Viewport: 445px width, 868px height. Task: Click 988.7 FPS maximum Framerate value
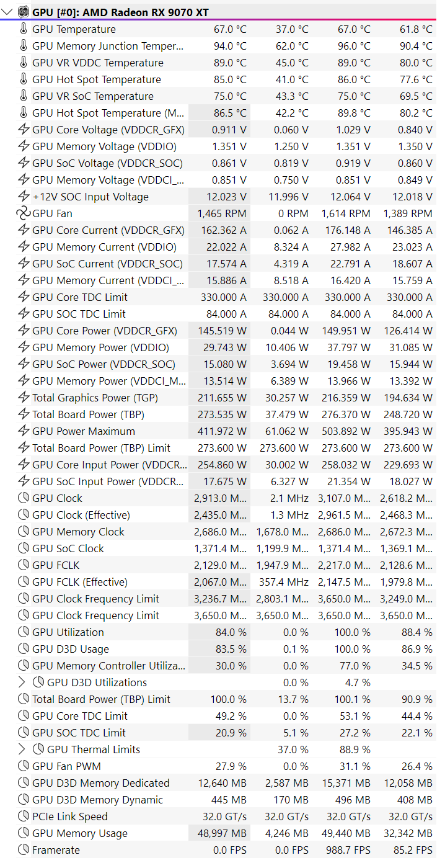tap(348, 850)
